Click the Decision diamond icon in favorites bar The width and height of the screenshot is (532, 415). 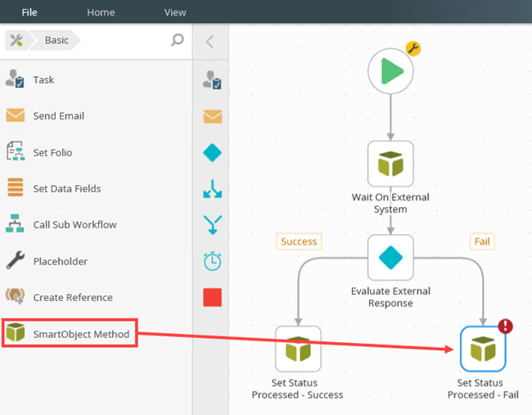(213, 152)
